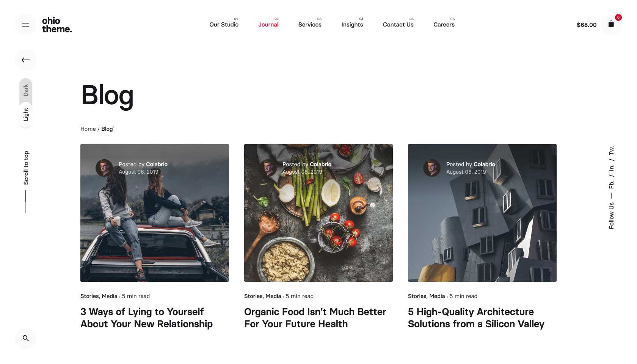Click author avatar on relationship post

104,168
